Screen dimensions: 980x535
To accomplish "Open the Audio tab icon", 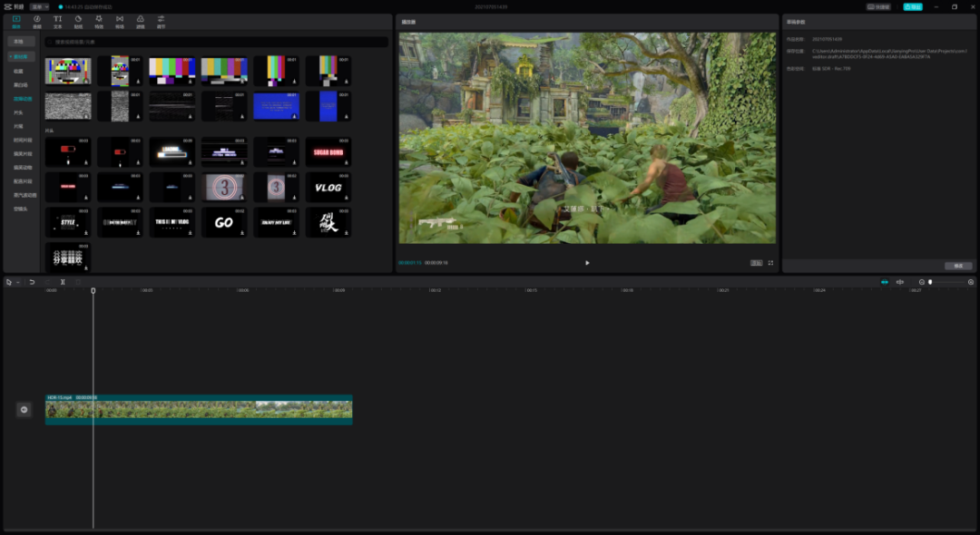I will click(x=37, y=22).
